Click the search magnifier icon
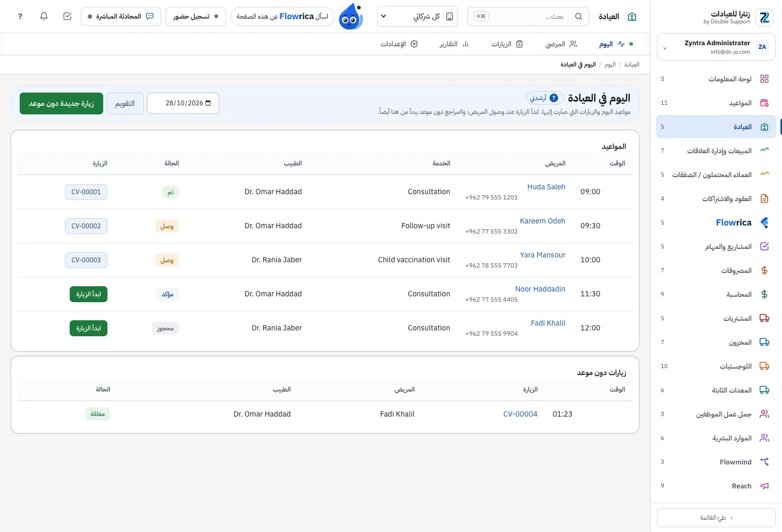 click(578, 16)
